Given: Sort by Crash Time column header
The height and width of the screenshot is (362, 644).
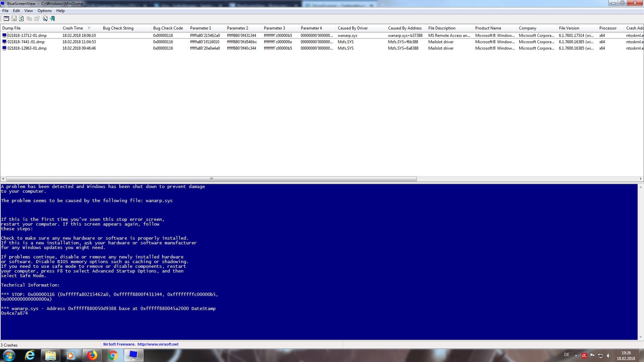Looking at the screenshot, I should point(73,28).
